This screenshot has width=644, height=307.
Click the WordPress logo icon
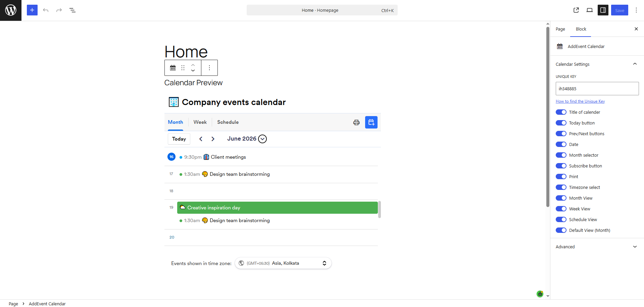[11, 10]
